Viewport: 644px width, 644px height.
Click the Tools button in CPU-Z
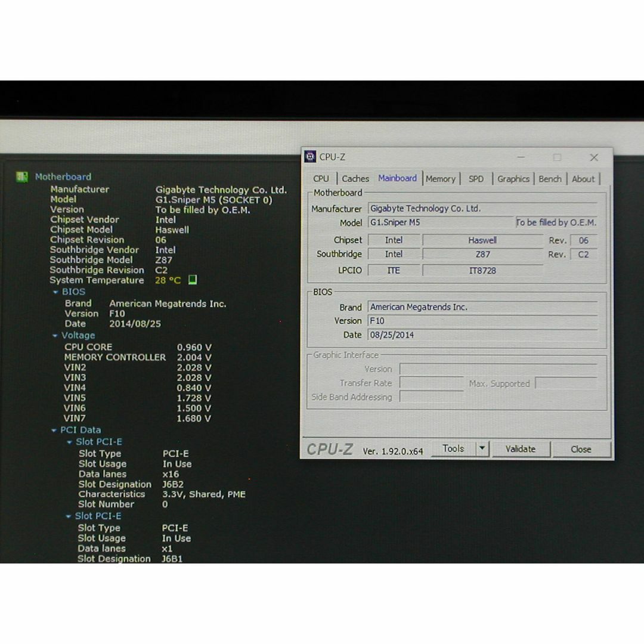[453, 448]
